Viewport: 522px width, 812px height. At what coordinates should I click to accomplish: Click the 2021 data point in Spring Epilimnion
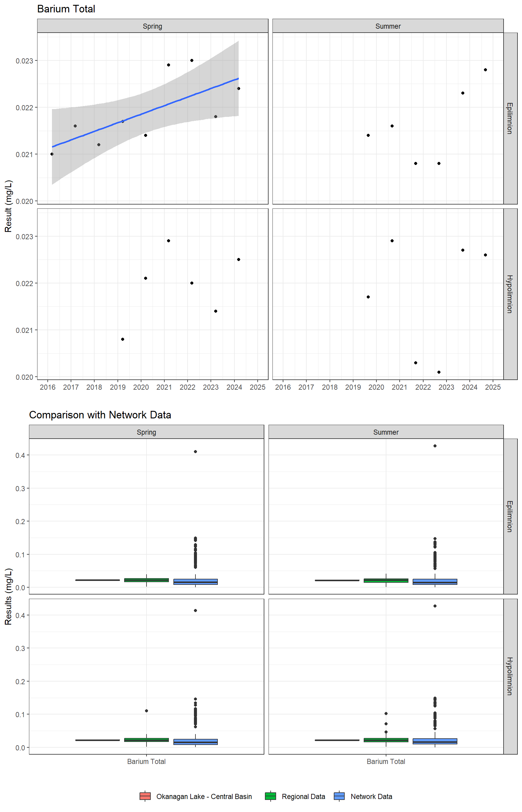(169, 65)
